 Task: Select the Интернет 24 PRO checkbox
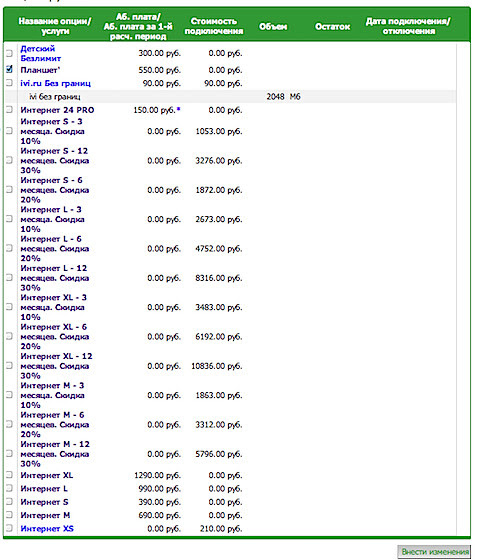pyautogui.click(x=9, y=110)
